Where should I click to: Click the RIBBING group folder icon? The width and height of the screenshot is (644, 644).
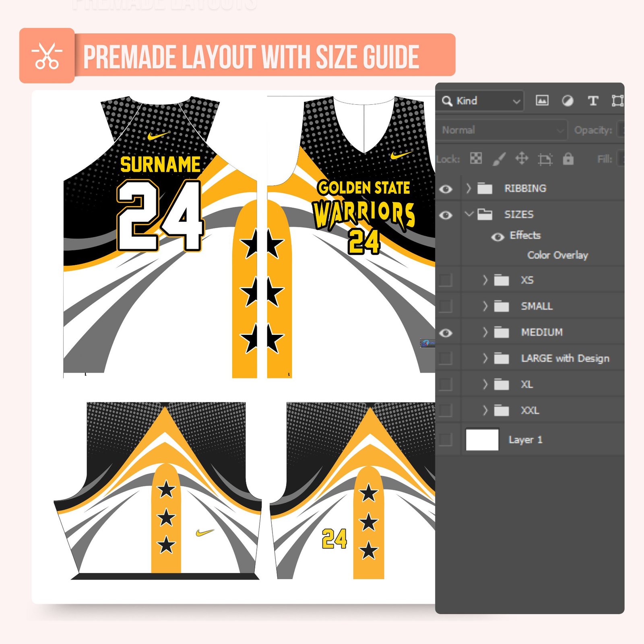tap(485, 188)
